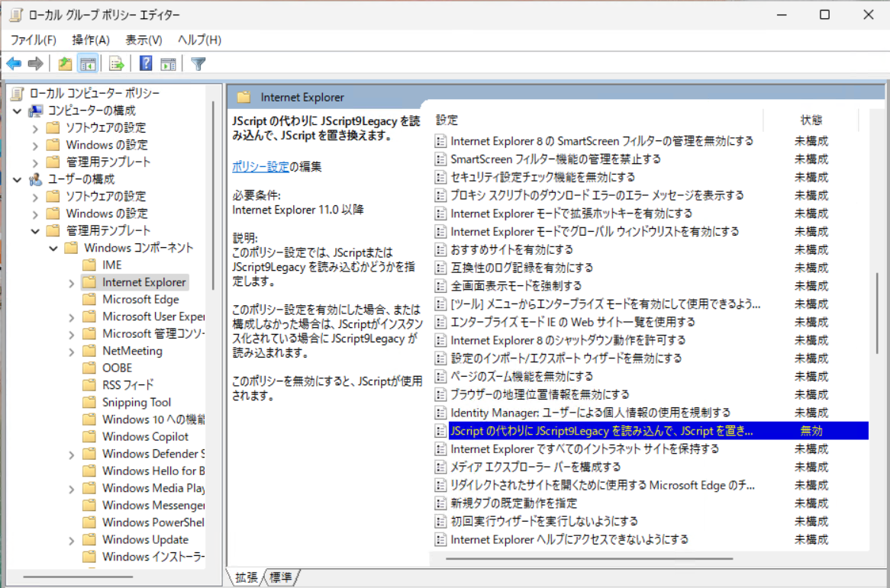
Task: Expand the Windows Defender node chevron
Action: [x=72, y=455]
